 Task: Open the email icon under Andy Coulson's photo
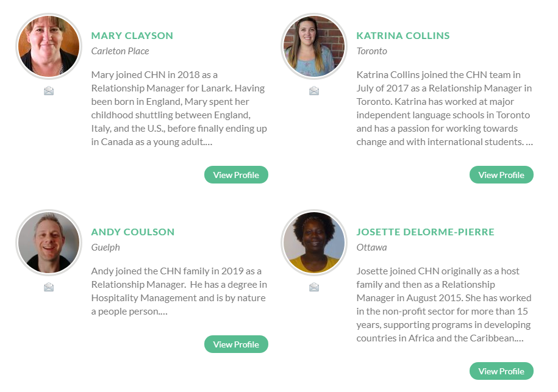(49, 287)
